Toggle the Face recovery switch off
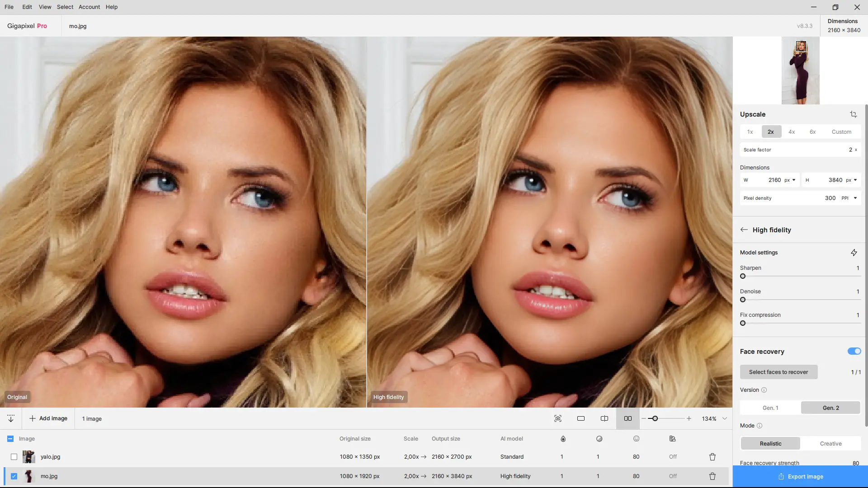 pos(854,351)
